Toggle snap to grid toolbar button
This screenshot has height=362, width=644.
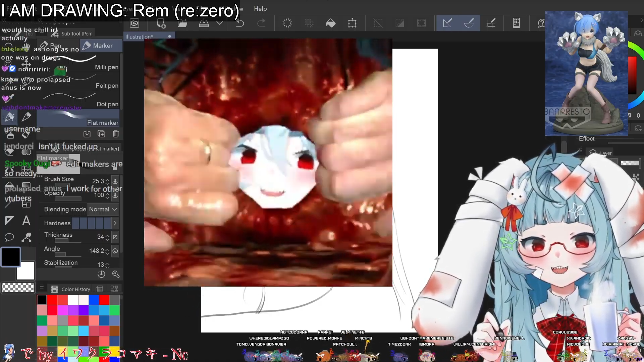coord(491,23)
